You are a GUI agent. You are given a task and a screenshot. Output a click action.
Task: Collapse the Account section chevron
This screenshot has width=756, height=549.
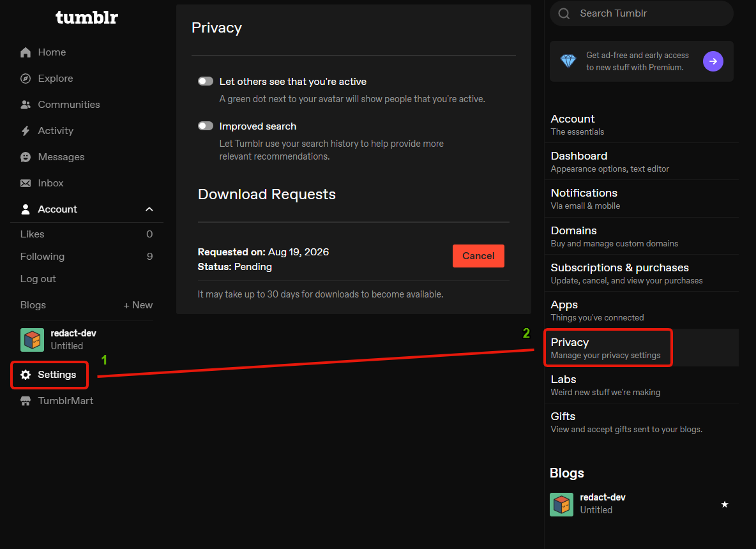coord(149,209)
